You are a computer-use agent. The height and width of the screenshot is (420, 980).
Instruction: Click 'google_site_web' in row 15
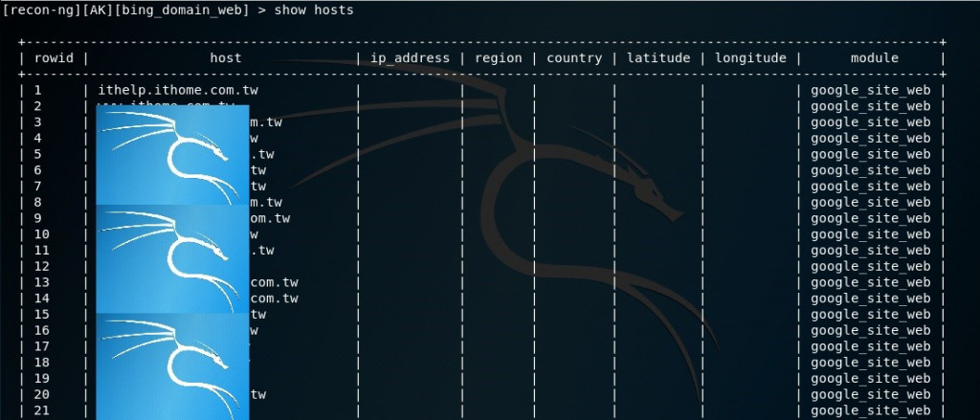(871, 315)
